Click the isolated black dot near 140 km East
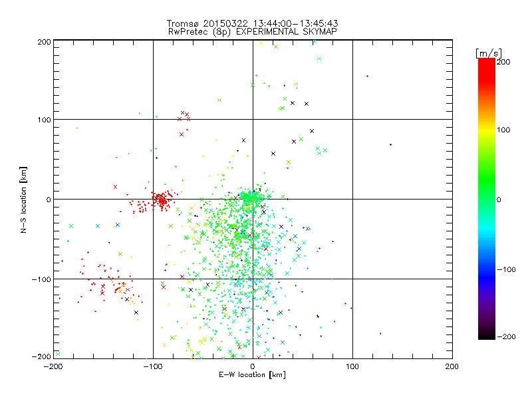532x399 pixels. coord(390,144)
